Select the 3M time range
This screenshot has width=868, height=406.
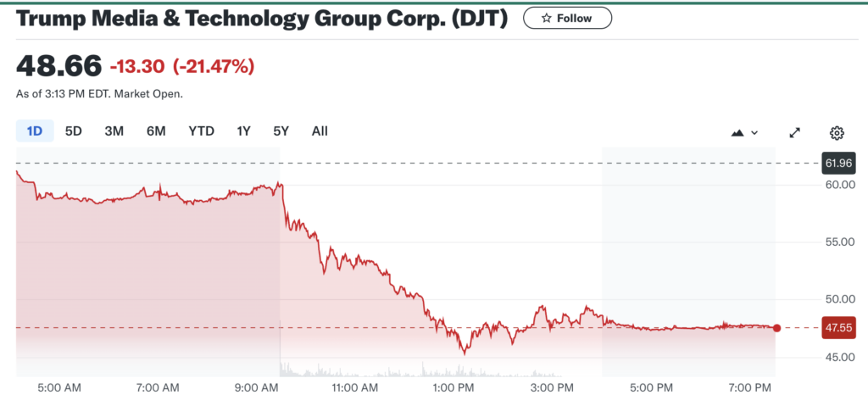click(114, 131)
